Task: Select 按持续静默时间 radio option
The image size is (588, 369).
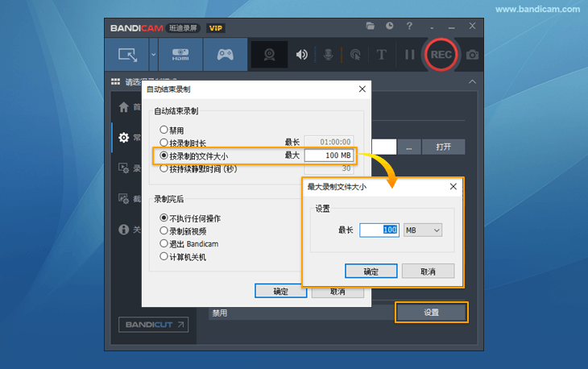Action: point(198,168)
